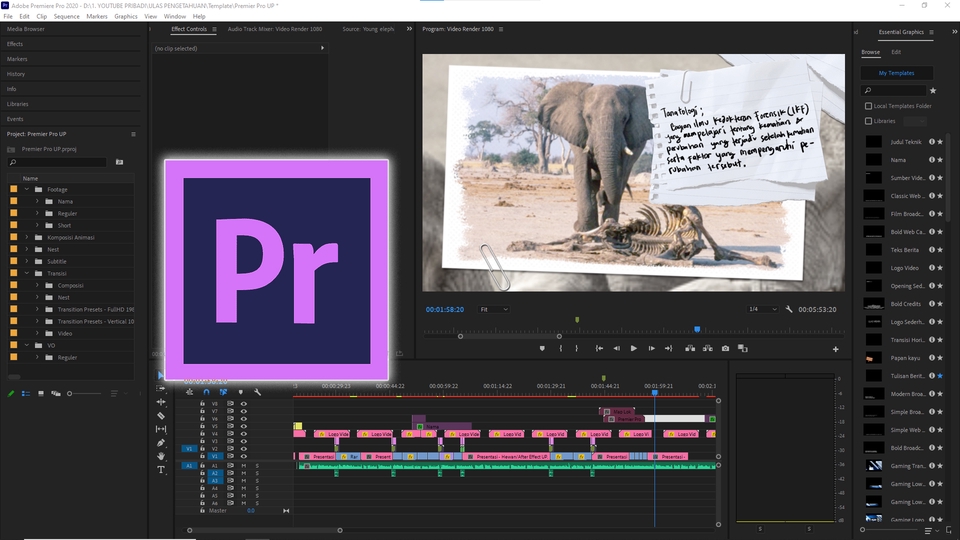
Task: Toggle the lock on track V4
Action: coord(203,433)
